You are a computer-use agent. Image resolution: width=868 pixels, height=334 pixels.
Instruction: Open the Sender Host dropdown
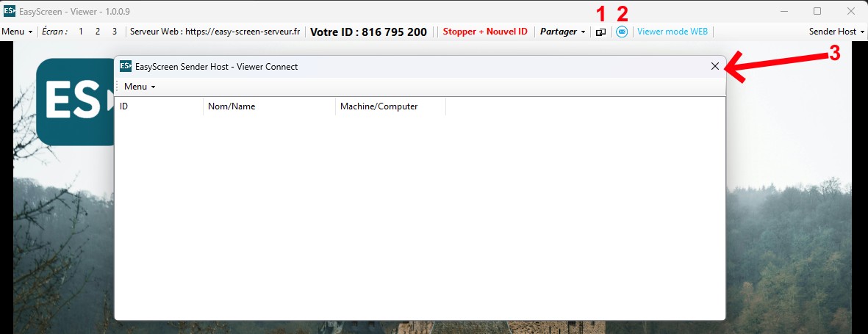836,32
